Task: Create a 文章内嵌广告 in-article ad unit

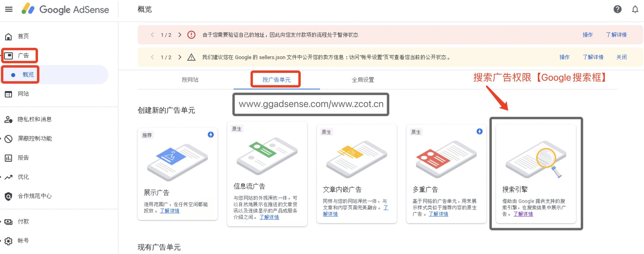Action: tap(357, 174)
